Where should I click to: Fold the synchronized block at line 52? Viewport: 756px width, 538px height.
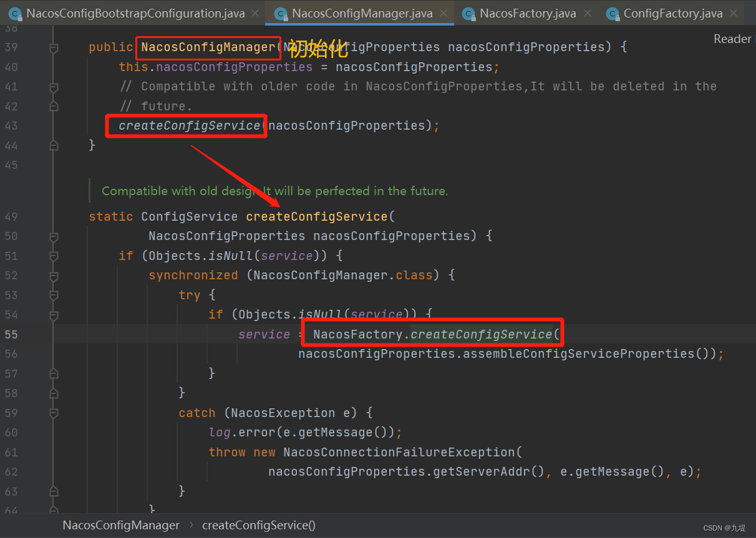(x=54, y=276)
